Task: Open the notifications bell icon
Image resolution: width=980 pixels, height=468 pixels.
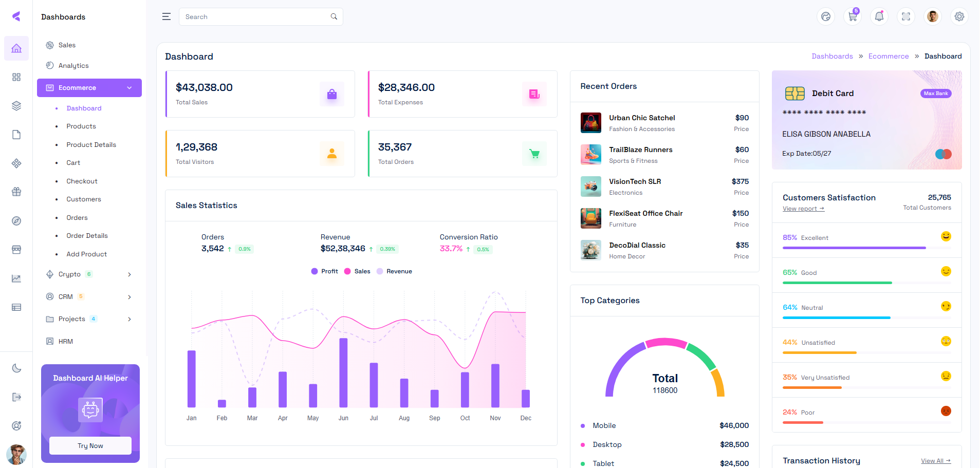Action: click(x=879, y=16)
